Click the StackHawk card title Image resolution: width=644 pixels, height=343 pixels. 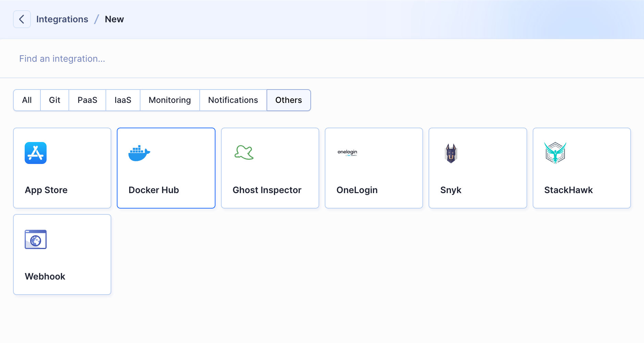[x=569, y=190]
